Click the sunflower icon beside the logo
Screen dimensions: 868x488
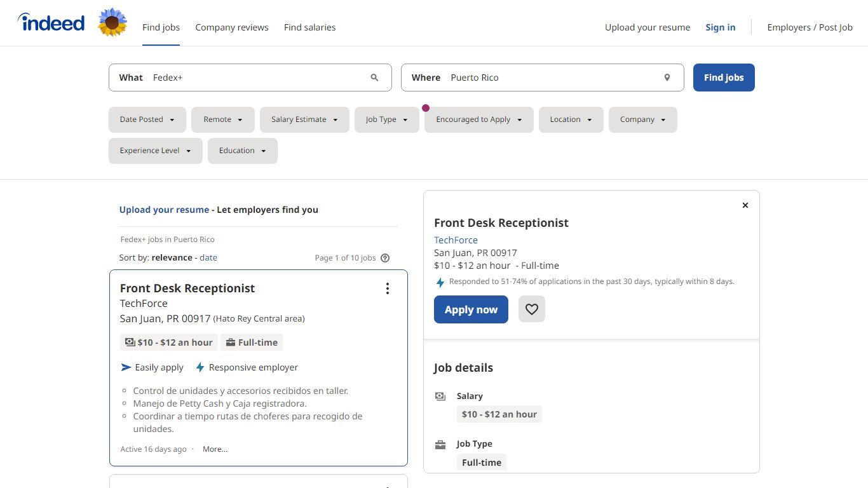click(x=112, y=22)
